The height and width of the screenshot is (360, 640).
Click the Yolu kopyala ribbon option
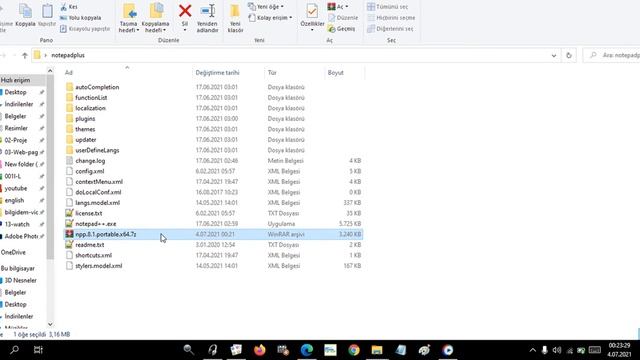tap(80, 18)
